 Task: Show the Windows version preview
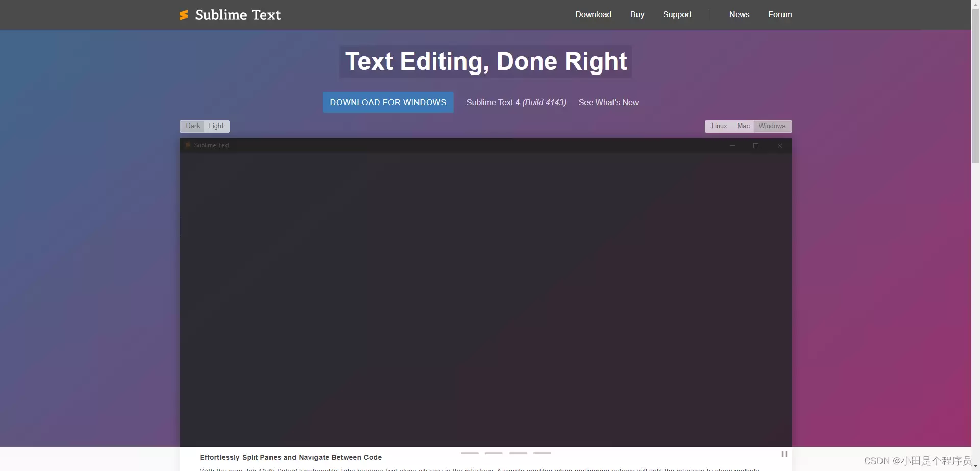(x=772, y=126)
